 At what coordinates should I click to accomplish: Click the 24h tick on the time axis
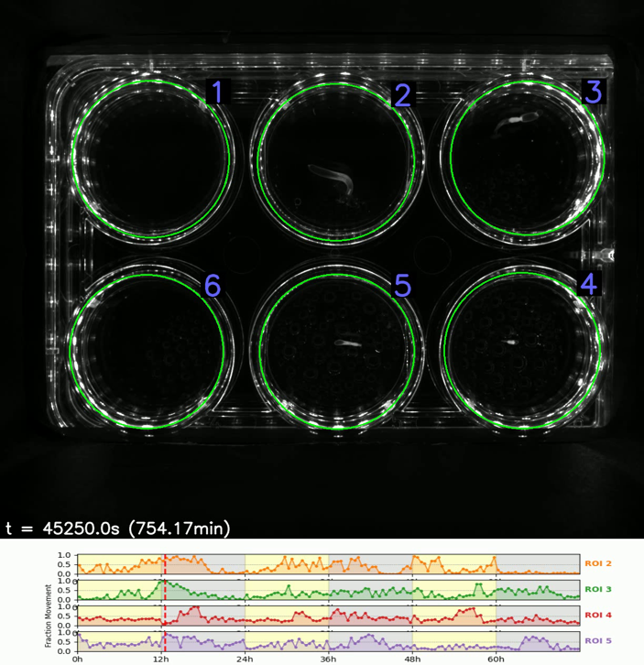(x=245, y=660)
